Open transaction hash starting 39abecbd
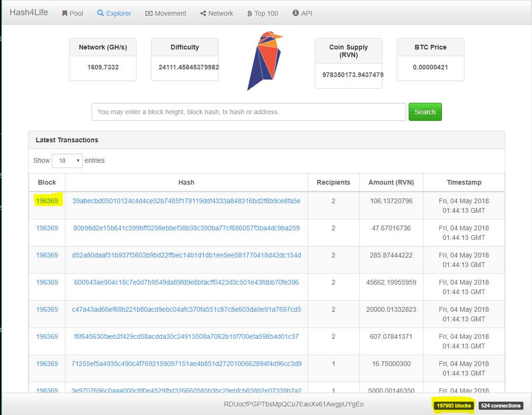This screenshot has height=415, width=532. (186, 201)
